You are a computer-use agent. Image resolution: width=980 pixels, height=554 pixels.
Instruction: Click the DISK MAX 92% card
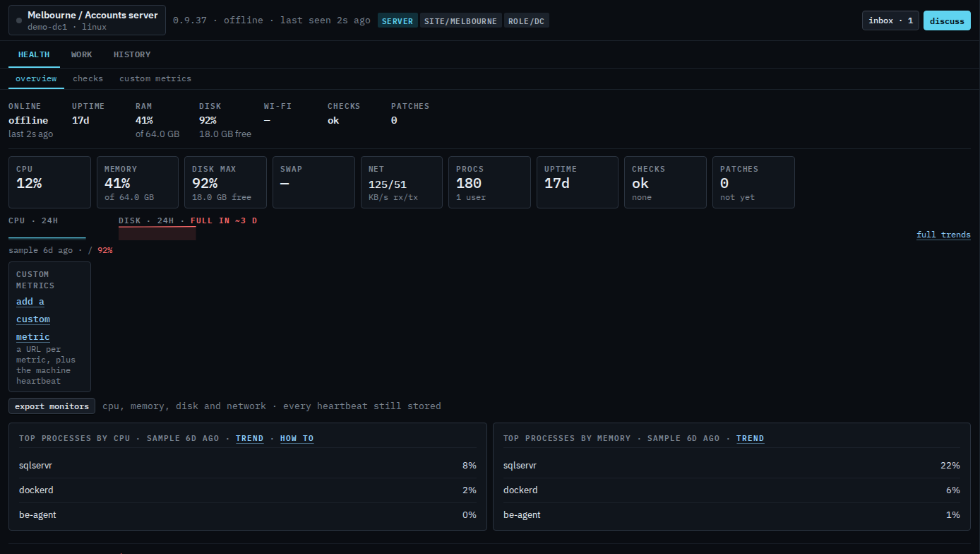pyautogui.click(x=225, y=182)
